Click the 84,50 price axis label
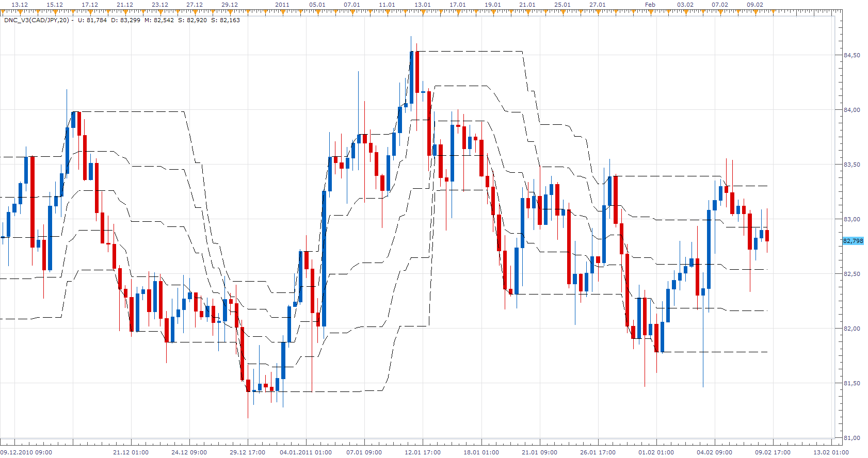Image resolution: width=868 pixels, height=458 pixels. click(852, 55)
